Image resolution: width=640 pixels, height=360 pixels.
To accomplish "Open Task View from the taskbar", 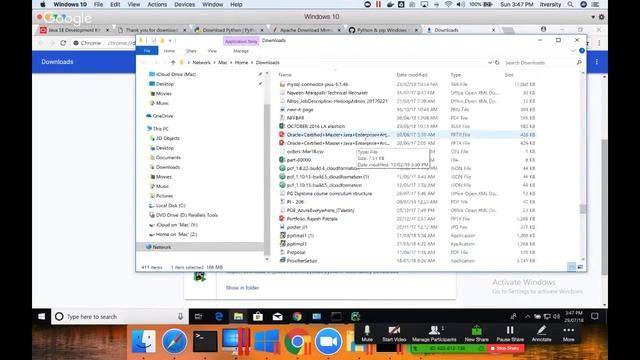I will click(x=198, y=316).
